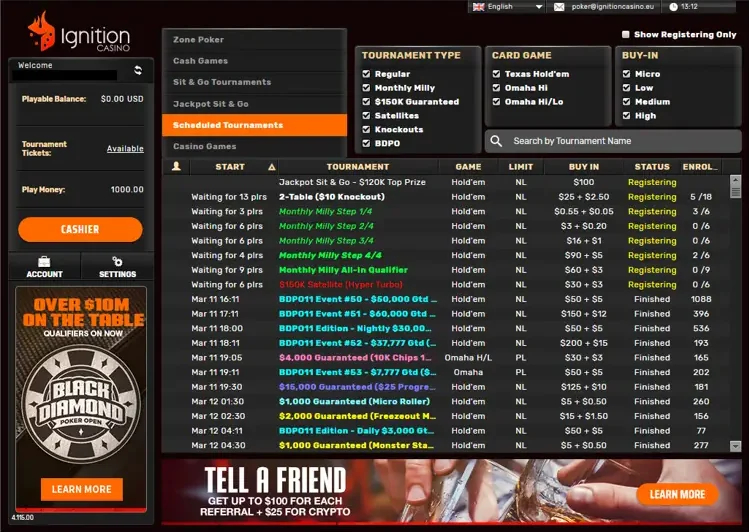This screenshot has width=749, height=532.
Task: Click the Available tournament tickets link
Action: pos(125,149)
